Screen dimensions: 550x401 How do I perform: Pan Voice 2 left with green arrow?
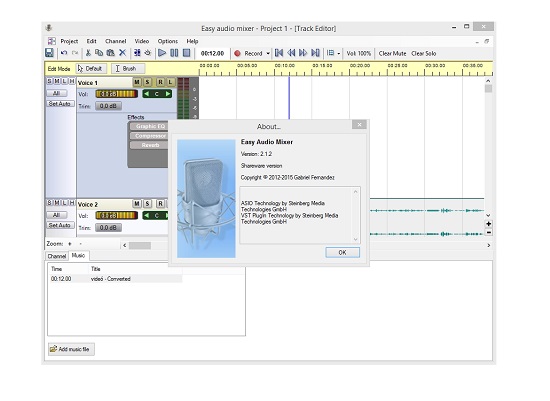pyautogui.click(x=147, y=215)
